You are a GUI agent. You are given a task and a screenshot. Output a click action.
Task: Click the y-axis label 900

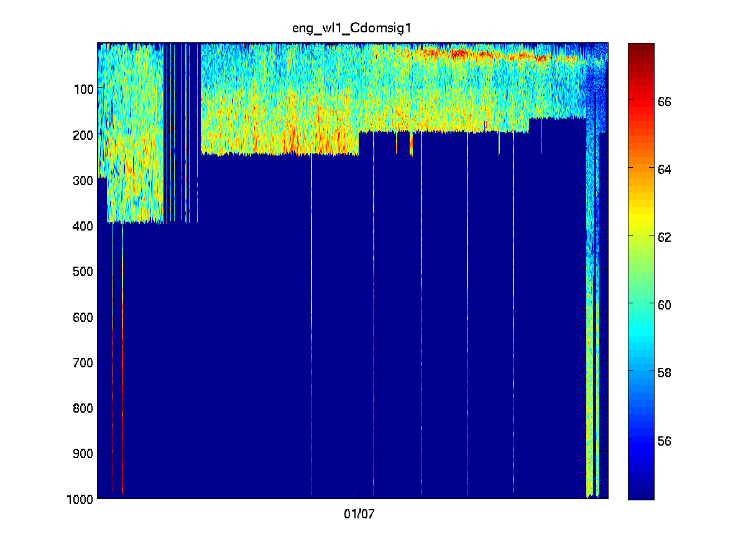[x=82, y=454]
